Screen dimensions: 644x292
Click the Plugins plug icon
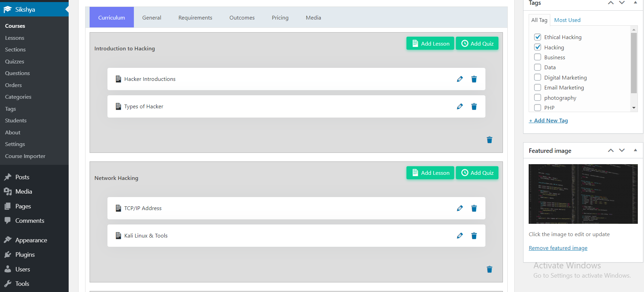pos(8,255)
